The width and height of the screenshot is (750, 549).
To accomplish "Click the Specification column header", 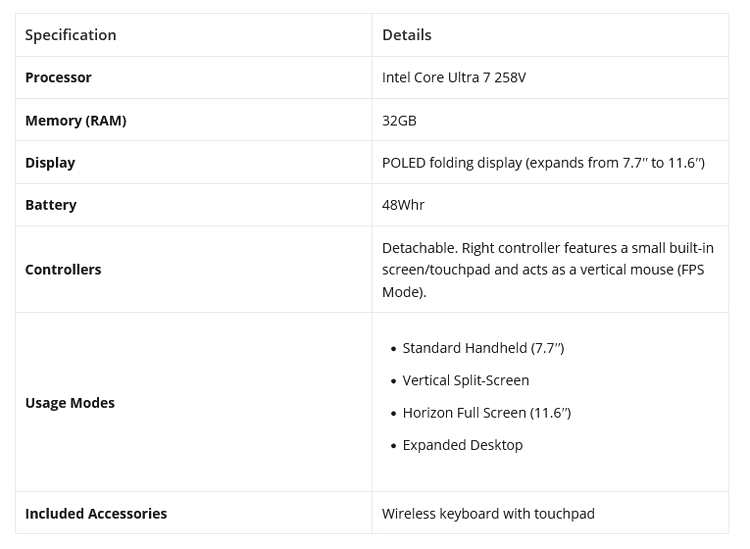I will 70,35.
